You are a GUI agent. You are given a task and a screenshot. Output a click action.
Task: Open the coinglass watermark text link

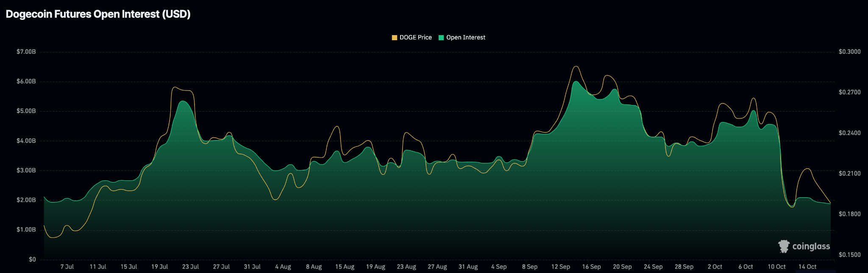pyautogui.click(x=811, y=246)
